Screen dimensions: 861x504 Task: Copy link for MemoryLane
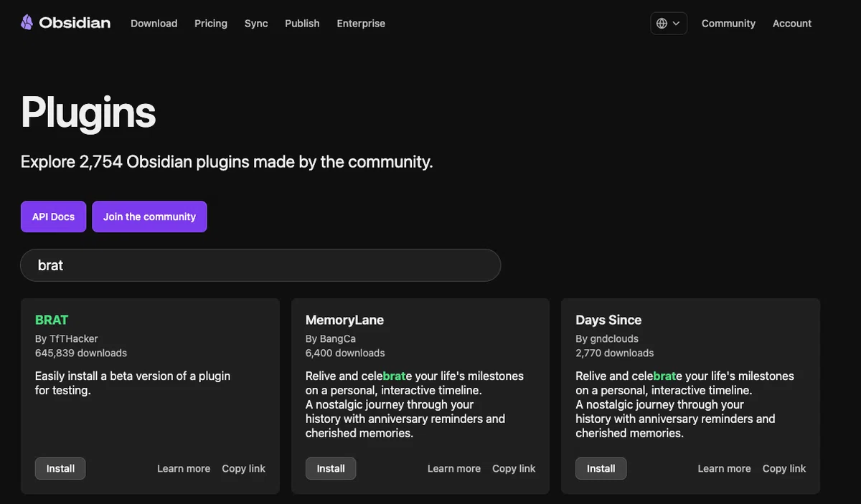tap(514, 468)
